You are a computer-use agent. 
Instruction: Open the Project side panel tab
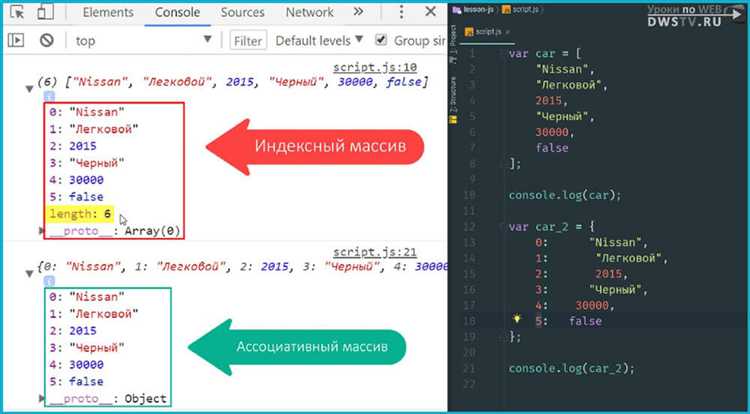(x=454, y=45)
